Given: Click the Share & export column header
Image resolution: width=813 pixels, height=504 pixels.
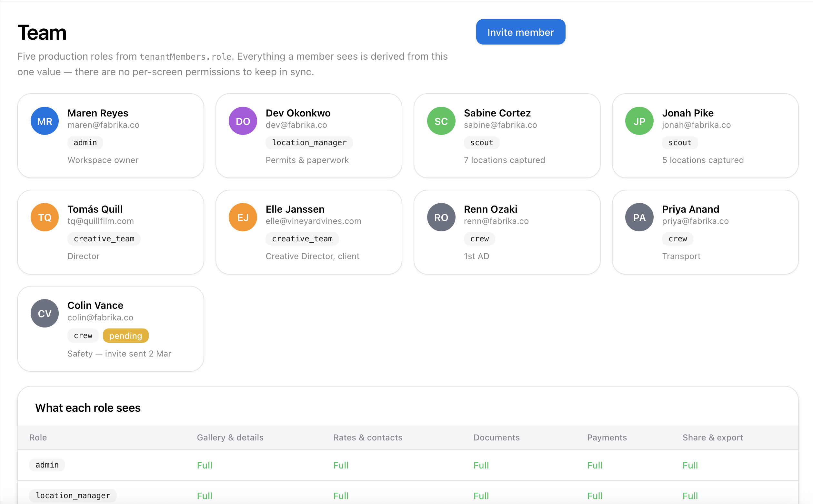Looking at the screenshot, I should [x=713, y=437].
